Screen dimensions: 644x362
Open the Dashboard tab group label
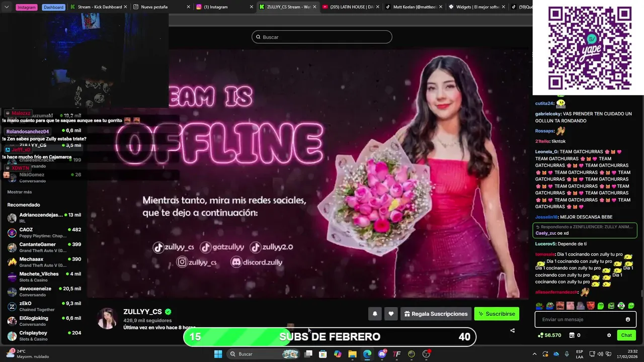coord(53,7)
